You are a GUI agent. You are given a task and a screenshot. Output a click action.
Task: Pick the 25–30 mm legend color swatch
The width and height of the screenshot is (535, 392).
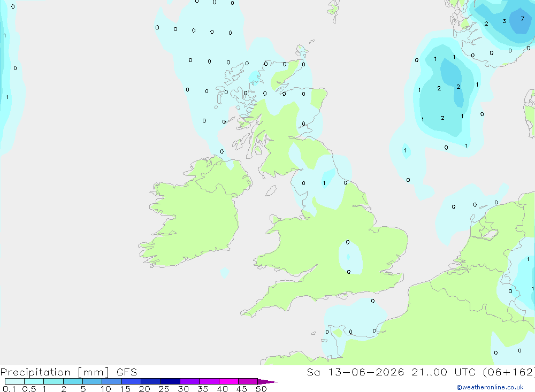(170, 381)
